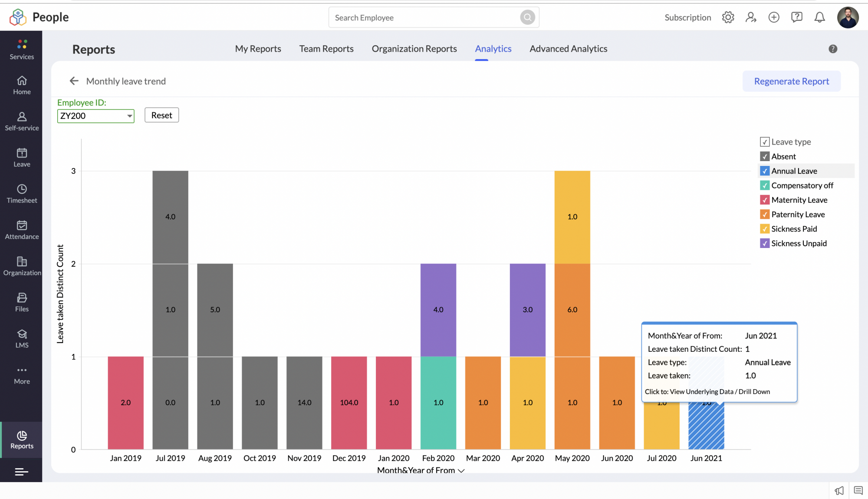Image resolution: width=868 pixels, height=499 pixels.
Task: Open the settings gear icon
Action: [728, 17]
